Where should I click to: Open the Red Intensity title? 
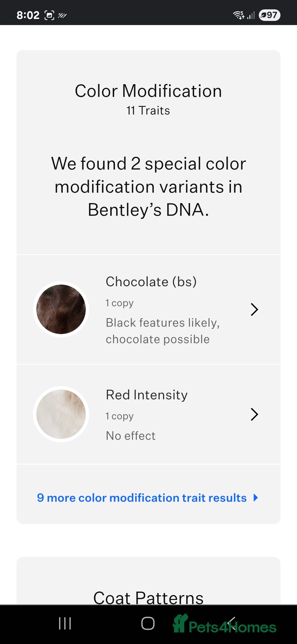coord(147,395)
